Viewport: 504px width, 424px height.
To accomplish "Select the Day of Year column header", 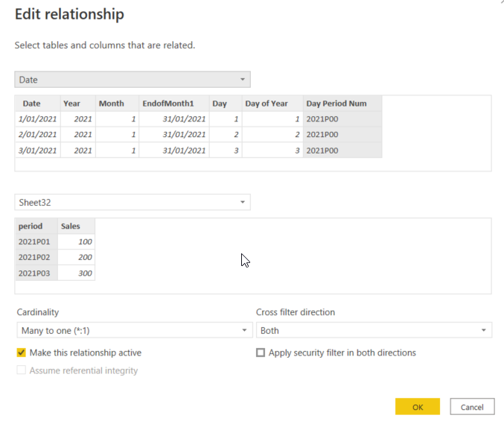I will coord(272,104).
